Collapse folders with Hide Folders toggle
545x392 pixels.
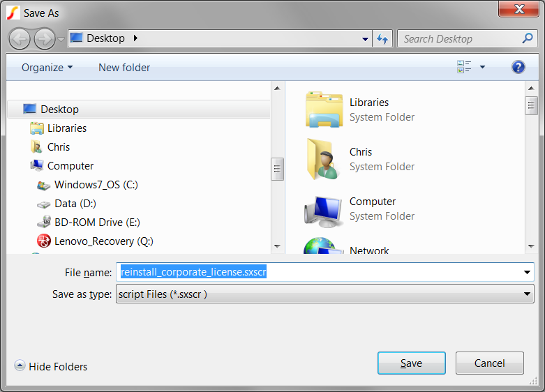point(51,366)
